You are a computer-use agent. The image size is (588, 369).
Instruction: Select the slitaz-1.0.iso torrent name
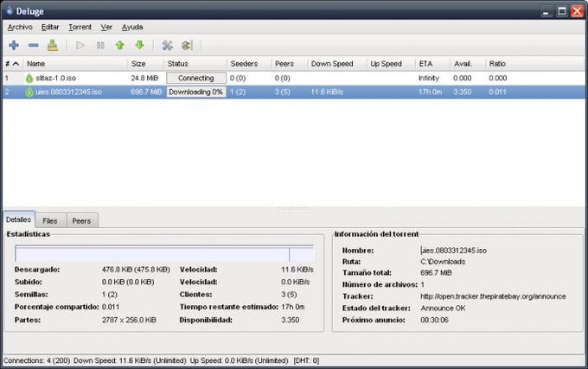tap(56, 79)
